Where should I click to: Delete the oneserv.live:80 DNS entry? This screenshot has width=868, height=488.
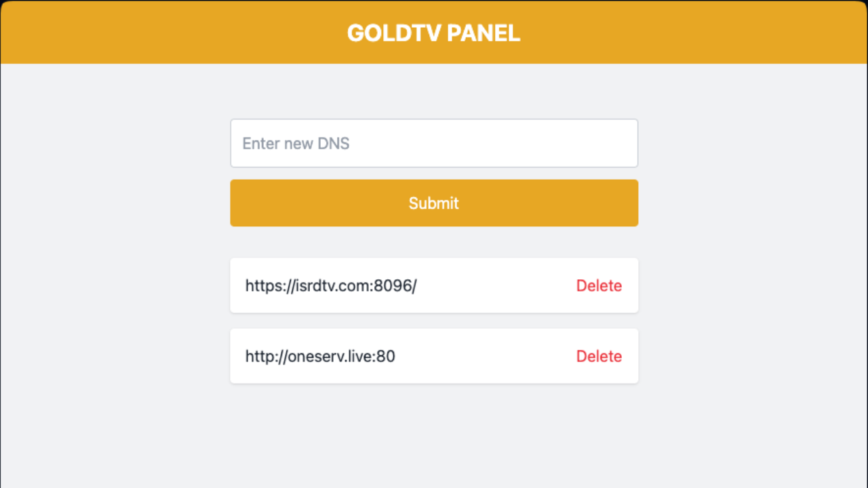(x=599, y=356)
